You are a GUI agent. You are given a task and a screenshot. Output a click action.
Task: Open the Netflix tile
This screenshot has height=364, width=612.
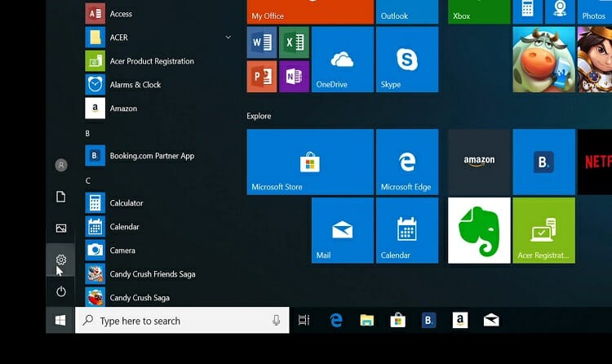pyautogui.click(x=595, y=162)
